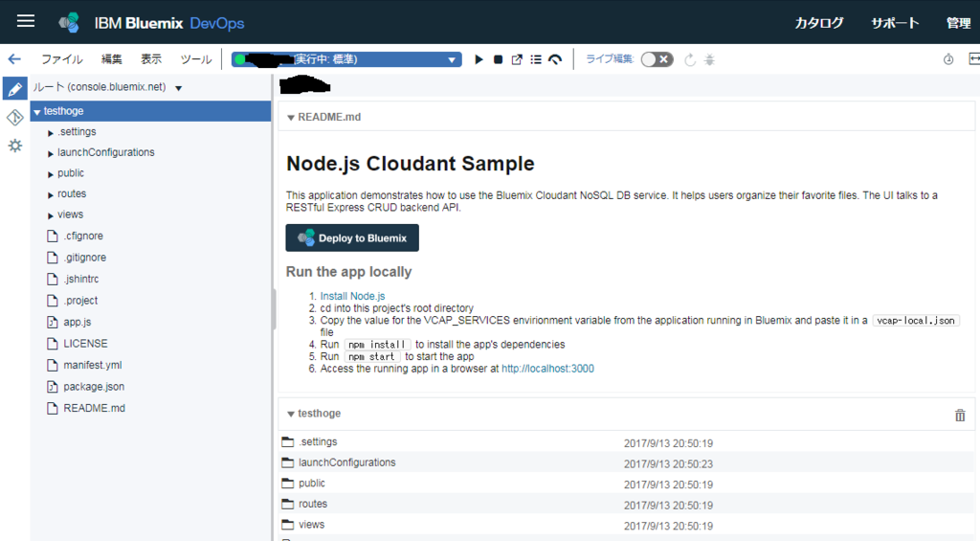The width and height of the screenshot is (980, 541).
Task: Open the ツール menu
Action: coord(195,59)
